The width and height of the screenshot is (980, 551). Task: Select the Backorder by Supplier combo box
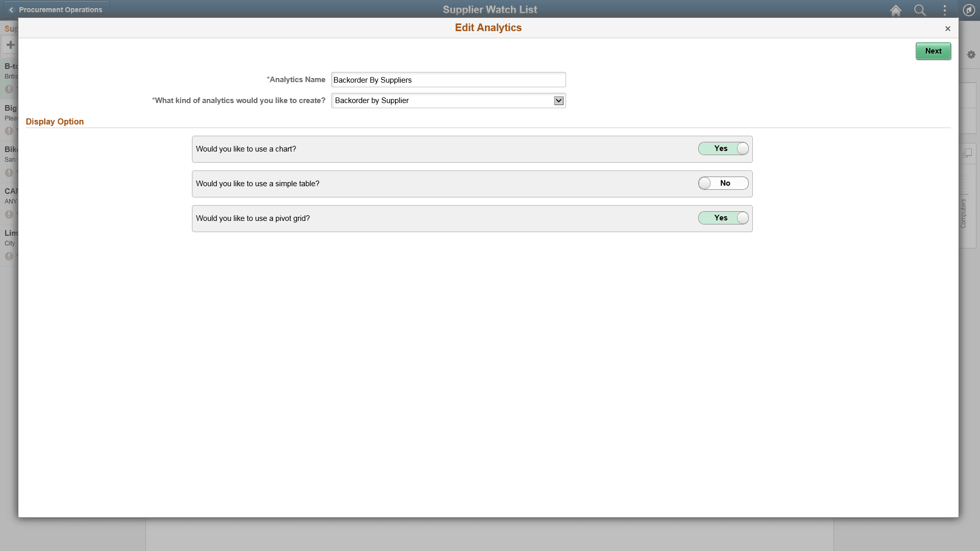pyautogui.click(x=448, y=101)
